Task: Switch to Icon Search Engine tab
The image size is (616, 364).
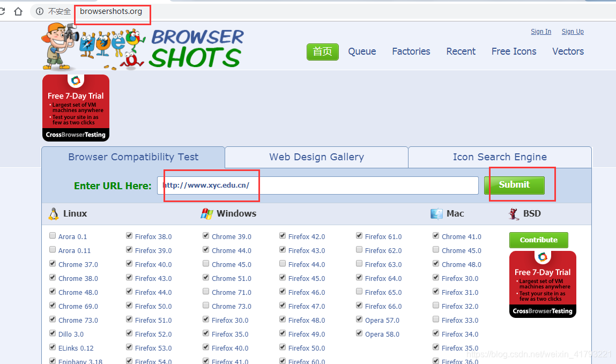Action: (500, 157)
